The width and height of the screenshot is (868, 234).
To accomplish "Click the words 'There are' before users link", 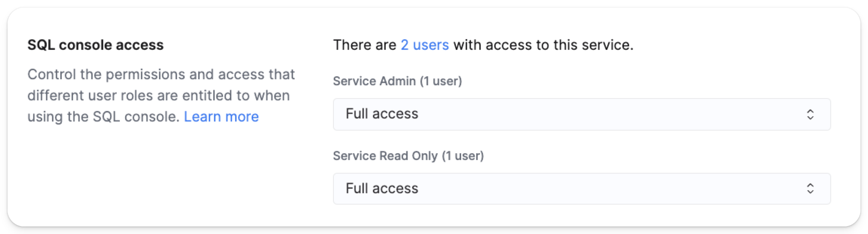I will tap(365, 45).
